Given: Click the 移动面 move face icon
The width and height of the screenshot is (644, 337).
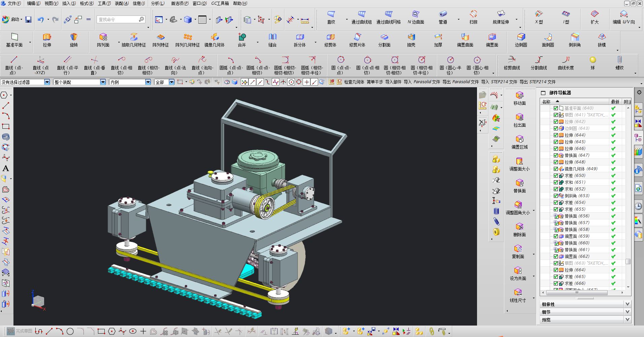Looking at the screenshot, I should [519, 95].
